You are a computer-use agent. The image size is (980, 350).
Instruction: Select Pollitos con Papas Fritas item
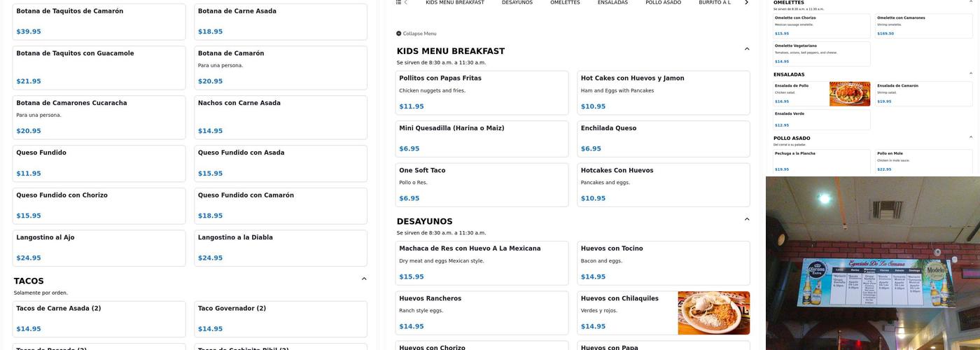[482, 92]
